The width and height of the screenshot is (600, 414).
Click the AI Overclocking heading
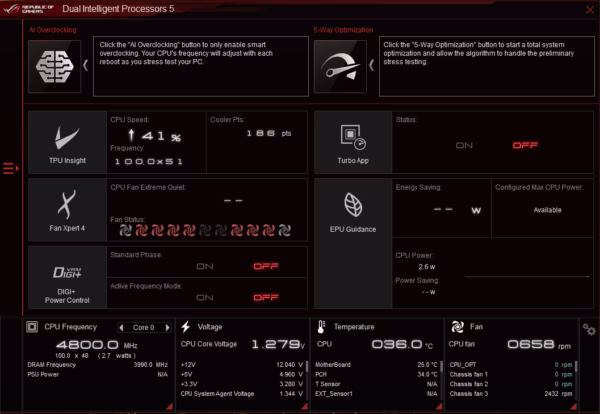(53, 30)
